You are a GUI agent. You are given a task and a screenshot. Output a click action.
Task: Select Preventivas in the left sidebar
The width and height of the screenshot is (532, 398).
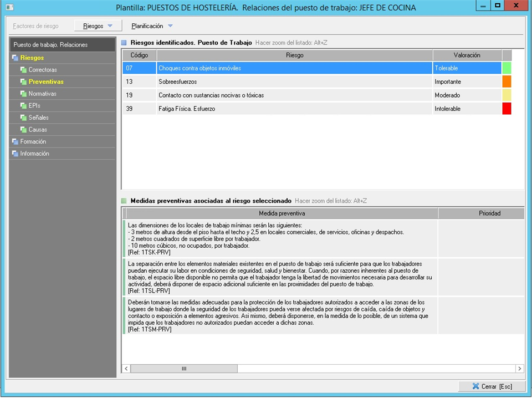coord(46,81)
